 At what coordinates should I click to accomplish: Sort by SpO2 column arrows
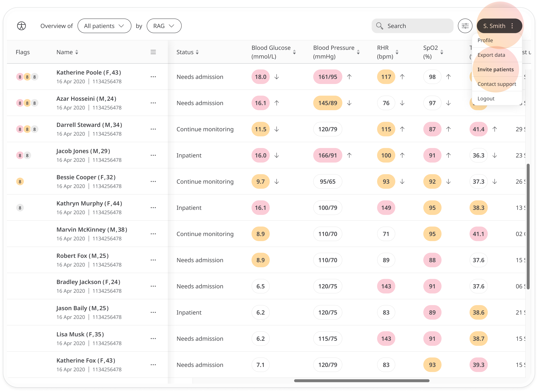[x=442, y=52]
